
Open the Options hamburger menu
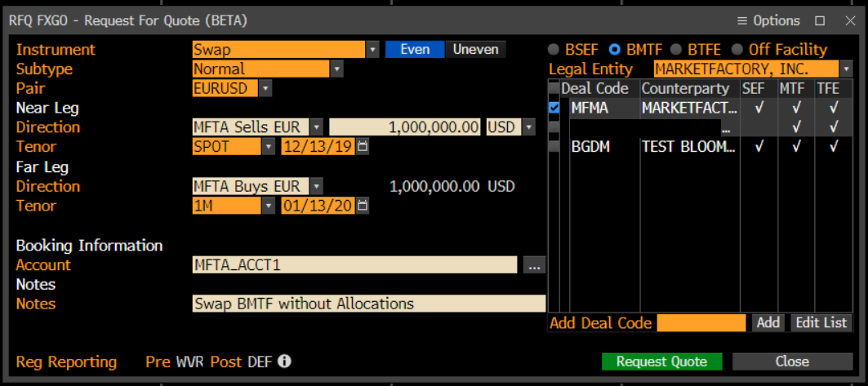point(768,20)
